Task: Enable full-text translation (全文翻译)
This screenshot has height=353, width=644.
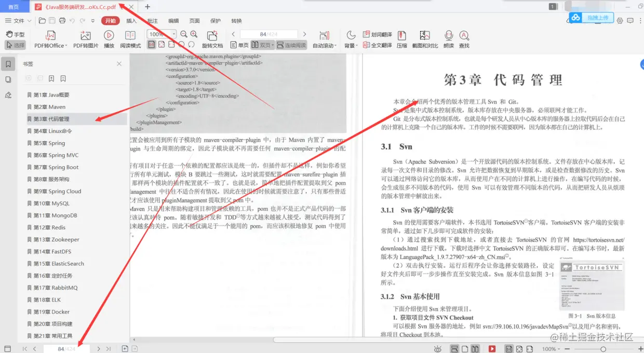Action: pyautogui.click(x=377, y=45)
